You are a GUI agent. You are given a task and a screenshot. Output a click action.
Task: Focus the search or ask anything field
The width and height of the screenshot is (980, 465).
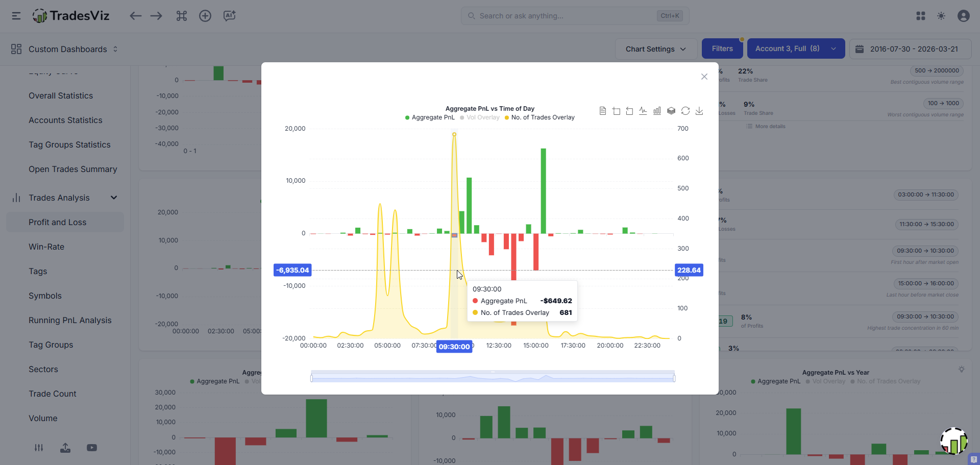[x=567, y=16]
